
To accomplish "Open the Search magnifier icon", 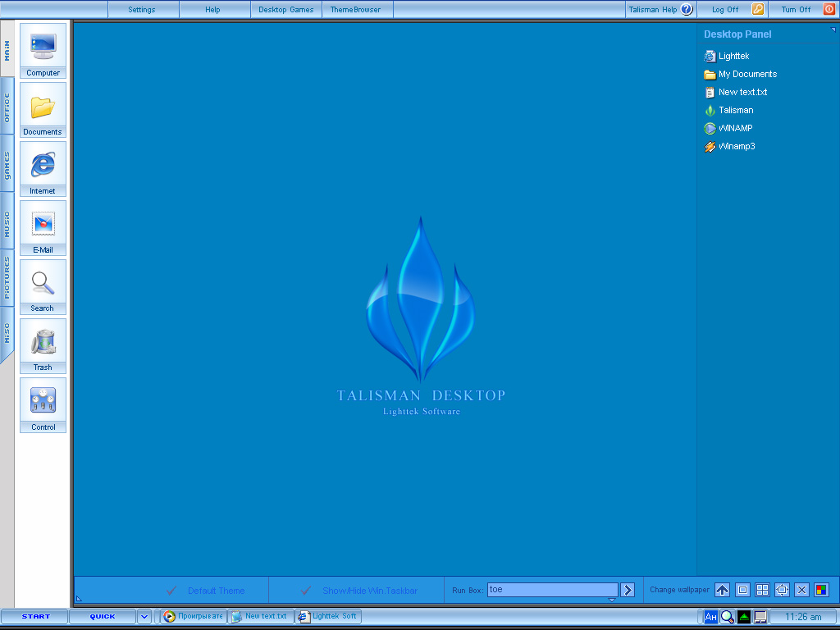I will [43, 286].
